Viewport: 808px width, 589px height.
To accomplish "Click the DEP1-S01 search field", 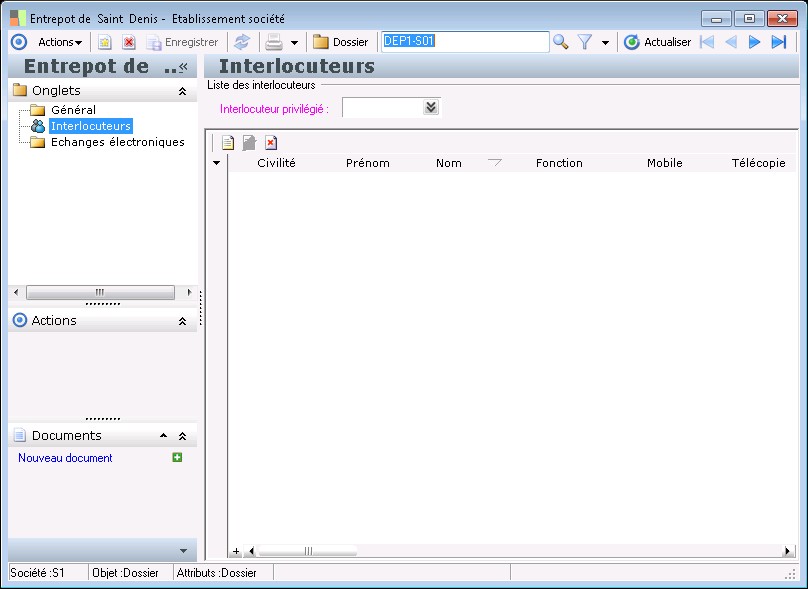I will [x=465, y=42].
